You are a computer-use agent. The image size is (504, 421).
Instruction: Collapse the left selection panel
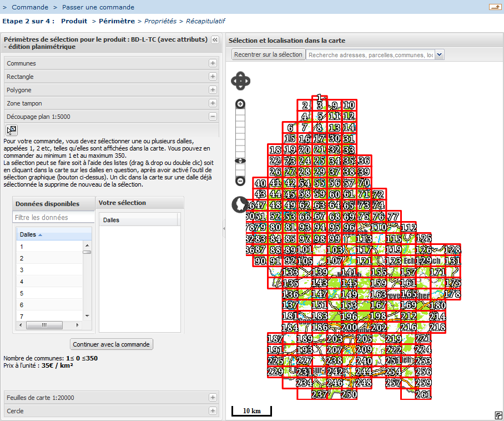[x=215, y=40]
